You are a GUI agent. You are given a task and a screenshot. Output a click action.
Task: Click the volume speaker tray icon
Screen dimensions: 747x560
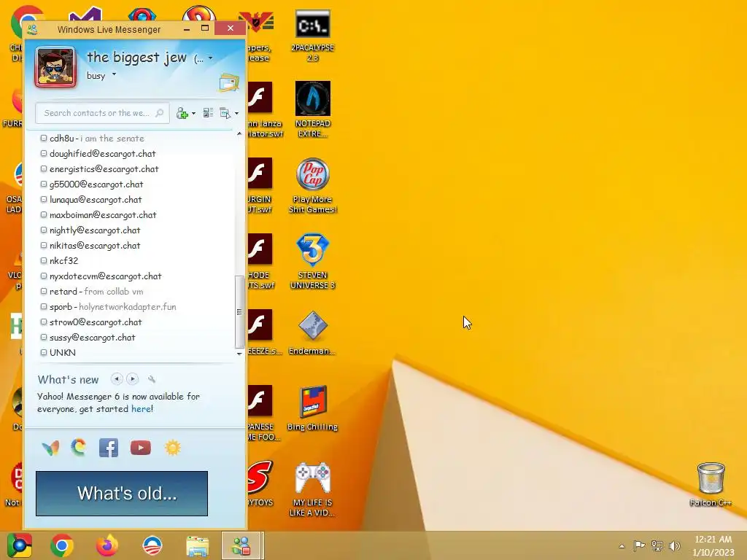coord(674,545)
